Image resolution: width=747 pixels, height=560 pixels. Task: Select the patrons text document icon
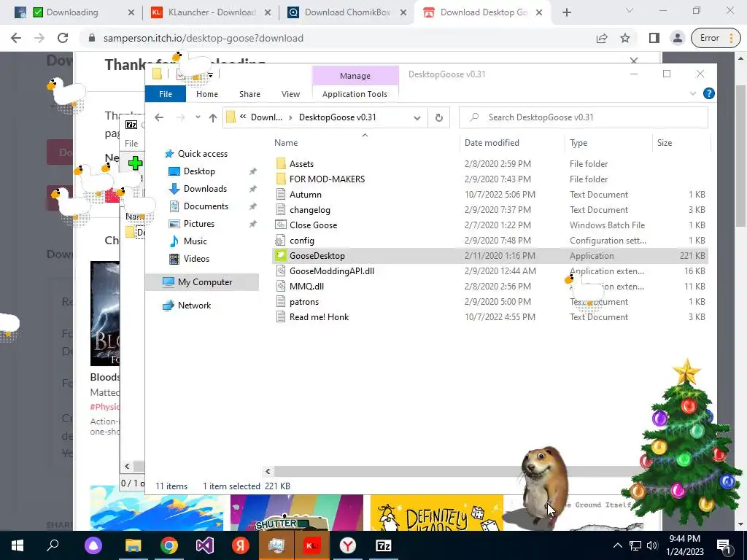281,301
